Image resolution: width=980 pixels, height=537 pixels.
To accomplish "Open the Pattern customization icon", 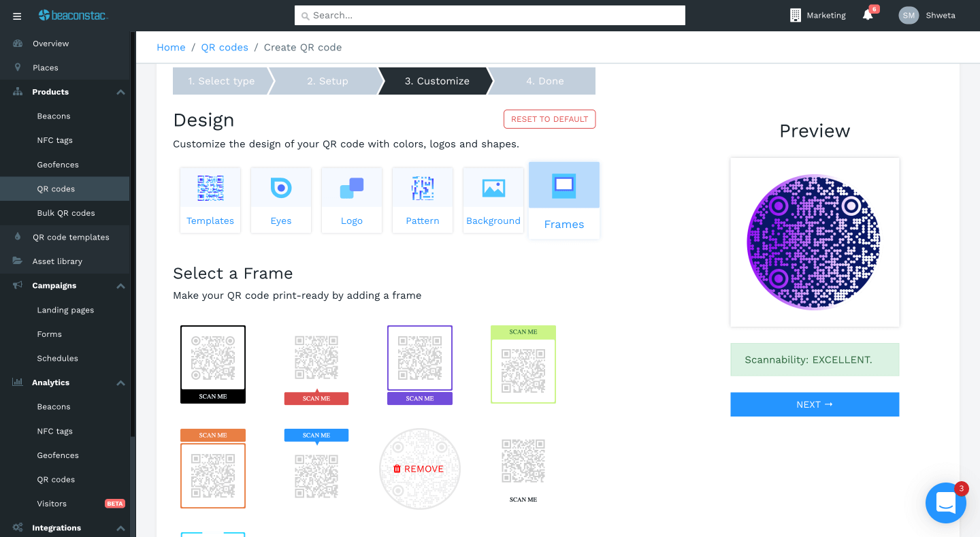I will (x=422, y=187).
